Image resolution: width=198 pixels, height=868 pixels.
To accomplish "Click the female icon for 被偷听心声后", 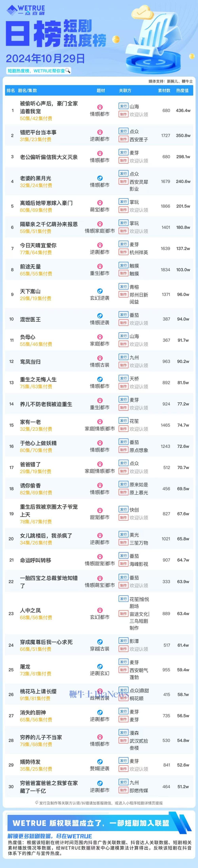I will 100,107.
